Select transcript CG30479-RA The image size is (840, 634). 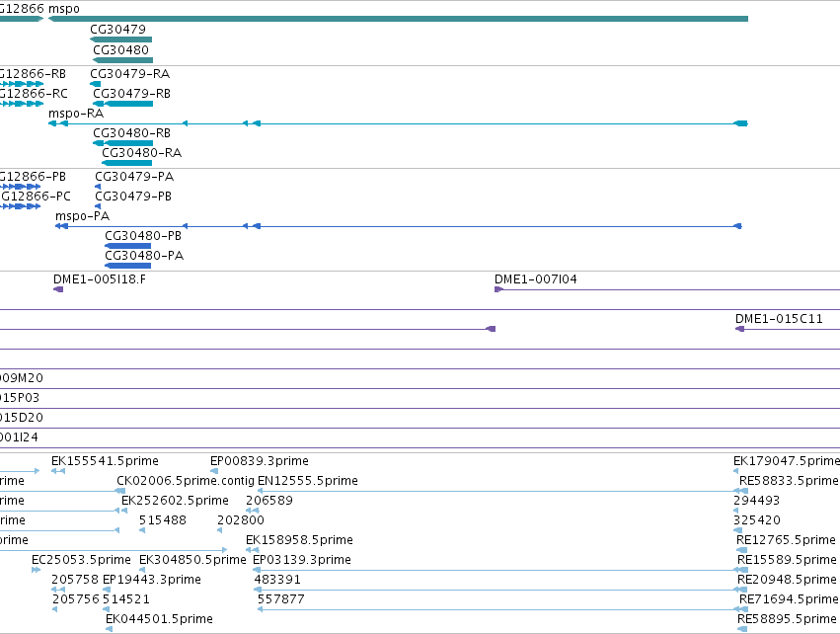(129, 73)
